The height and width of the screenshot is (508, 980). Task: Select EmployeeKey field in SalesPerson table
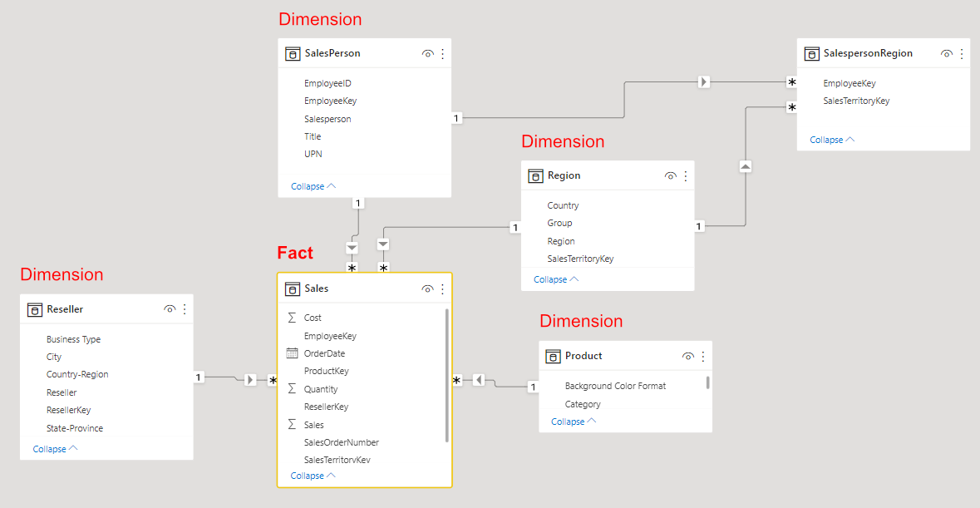coord(330,101)
